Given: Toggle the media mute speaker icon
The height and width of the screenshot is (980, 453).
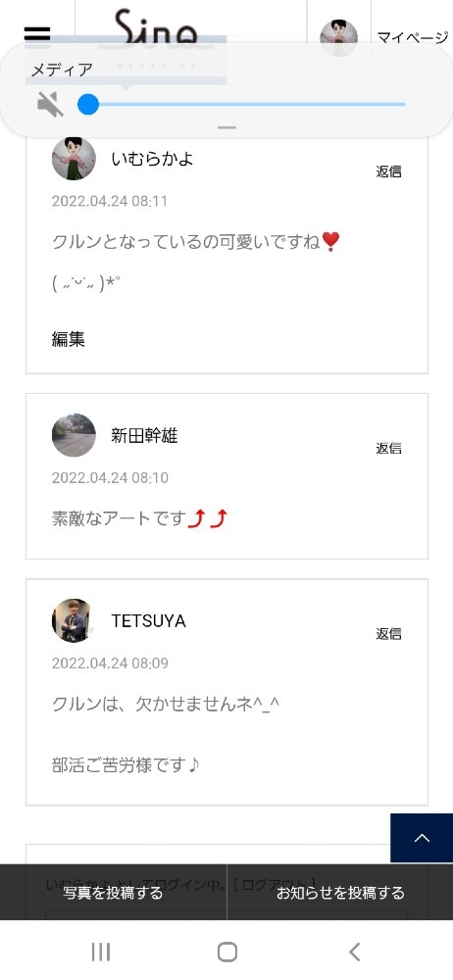Looking at the screenshot, I should point(50,105).
